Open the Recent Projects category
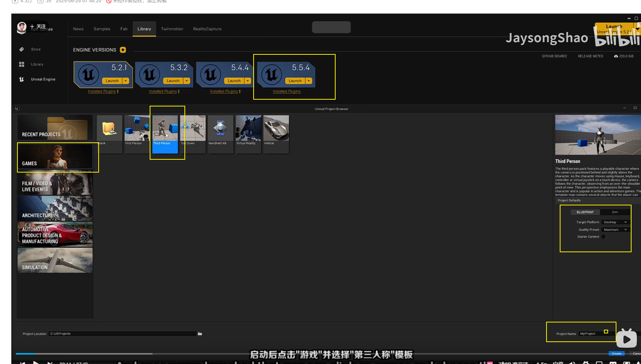This screenshot has height=364, width=641. 55,128
